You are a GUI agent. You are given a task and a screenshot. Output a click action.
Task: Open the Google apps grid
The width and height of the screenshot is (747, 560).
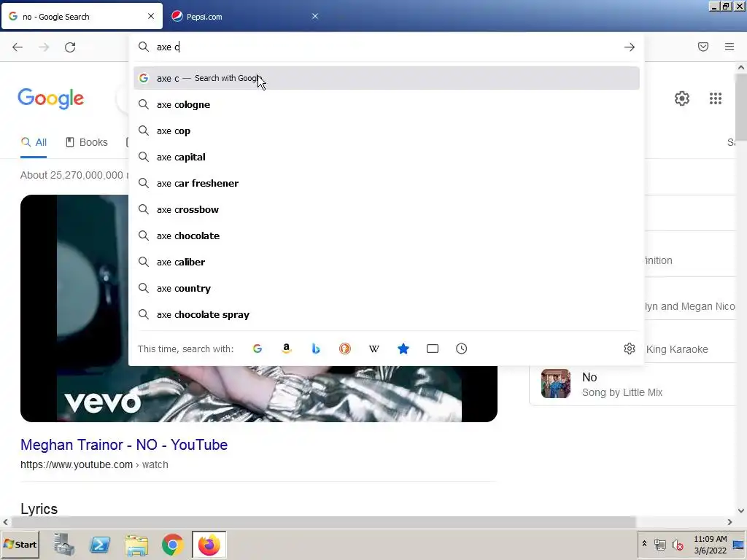[716, 98]
